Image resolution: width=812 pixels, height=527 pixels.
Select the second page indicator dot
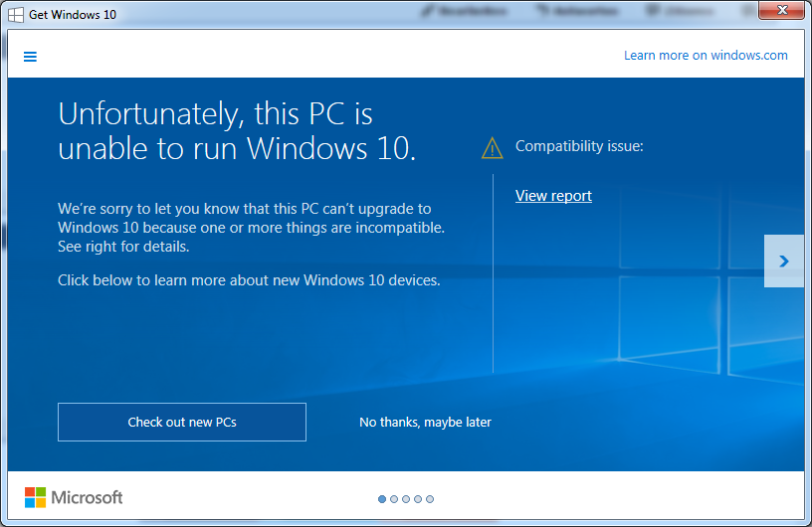coord(394,499)
